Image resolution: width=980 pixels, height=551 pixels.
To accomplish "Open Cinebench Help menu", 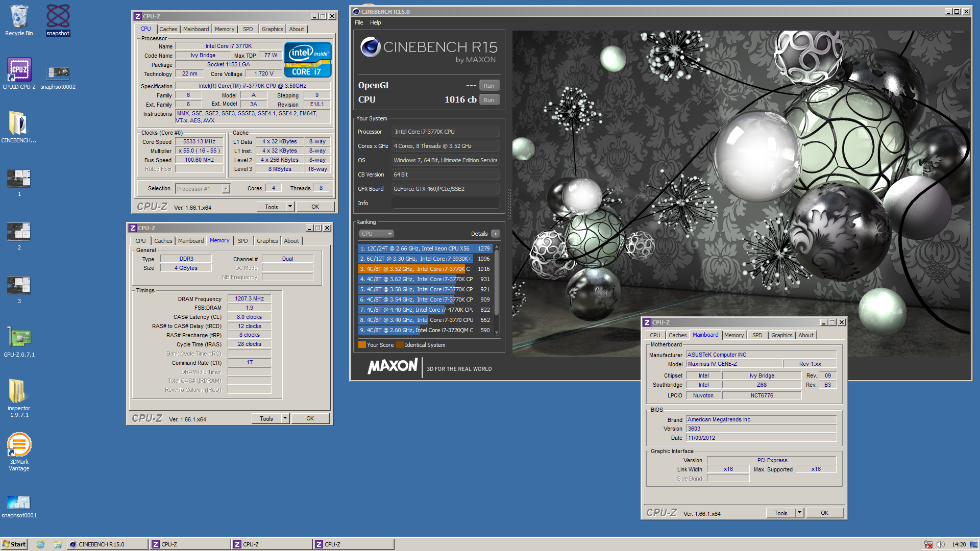I will (375, 22).
